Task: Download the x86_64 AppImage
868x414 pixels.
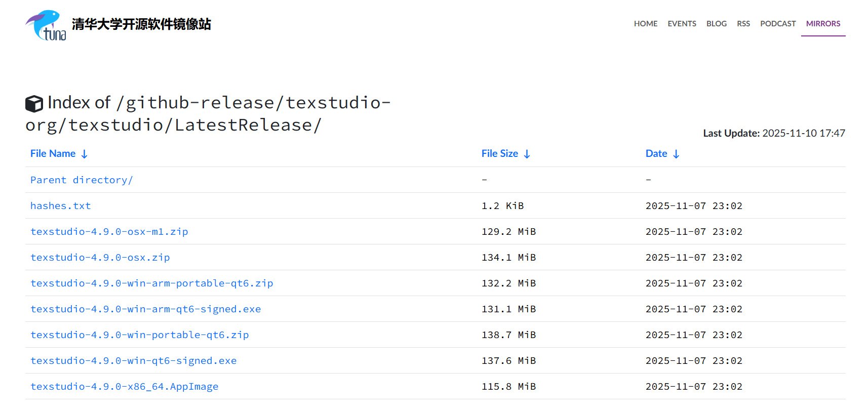Action: point(124,387)
